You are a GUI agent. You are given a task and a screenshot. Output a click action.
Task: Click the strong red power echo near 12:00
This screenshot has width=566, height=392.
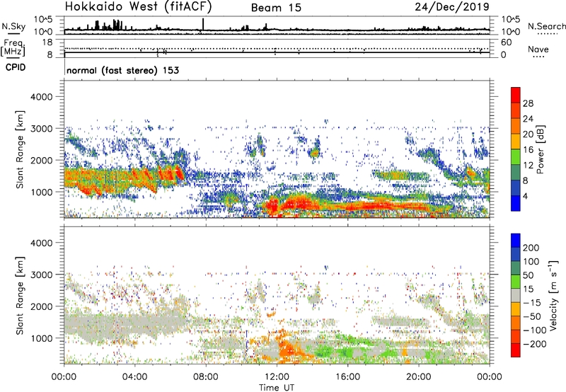[272, 207]
